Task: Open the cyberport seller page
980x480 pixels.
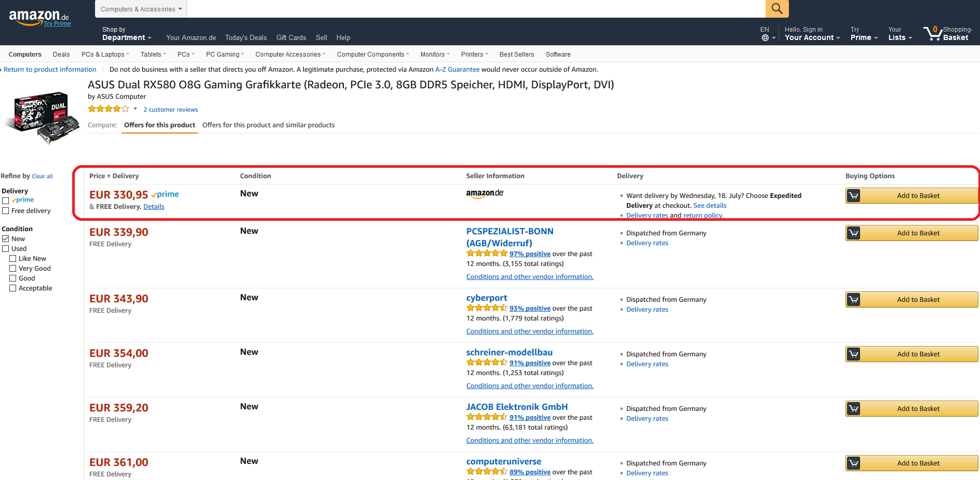Action: [487, 298]
